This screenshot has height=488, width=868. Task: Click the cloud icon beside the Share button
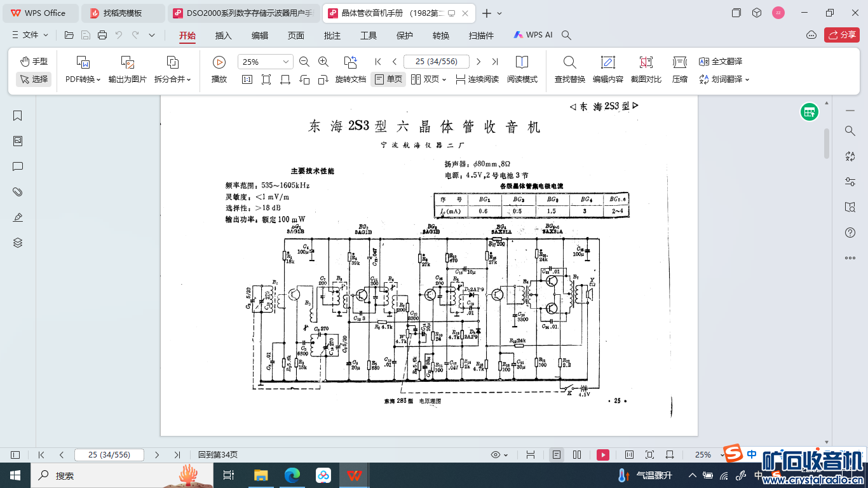pyautogui.click(x=811, y=35)
